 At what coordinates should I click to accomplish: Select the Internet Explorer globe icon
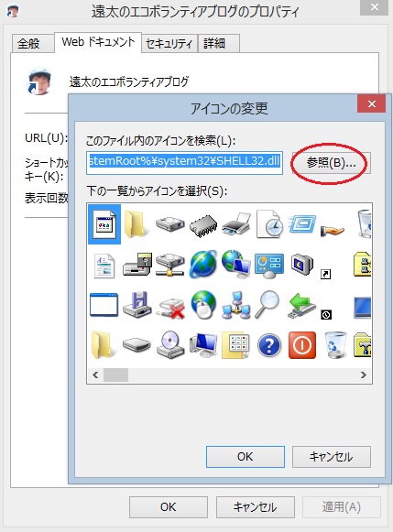203,265
